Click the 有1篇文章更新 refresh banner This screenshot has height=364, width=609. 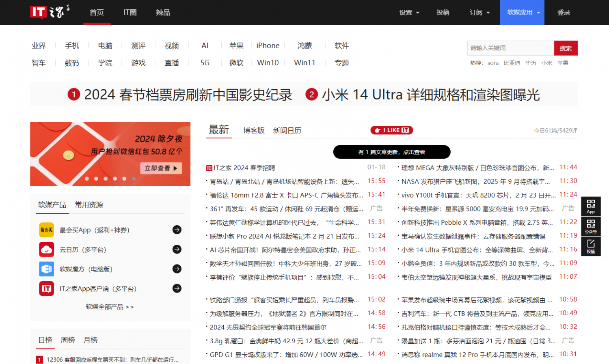click(x=392, y=152)
